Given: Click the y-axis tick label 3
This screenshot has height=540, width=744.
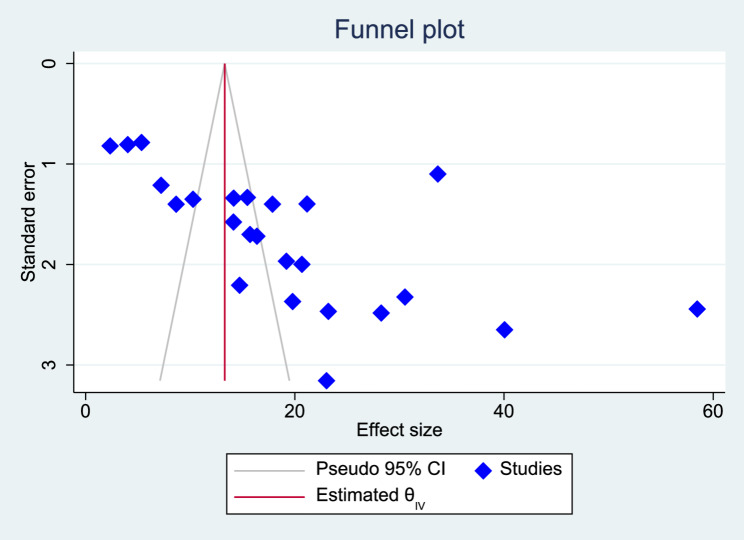Looking at the screenshot, I should coord(65,365).
